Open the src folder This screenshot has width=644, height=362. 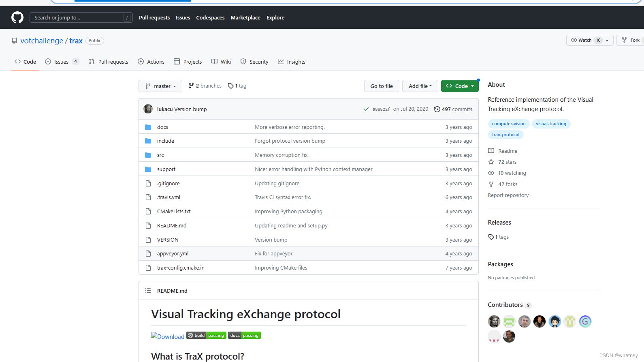160,155
